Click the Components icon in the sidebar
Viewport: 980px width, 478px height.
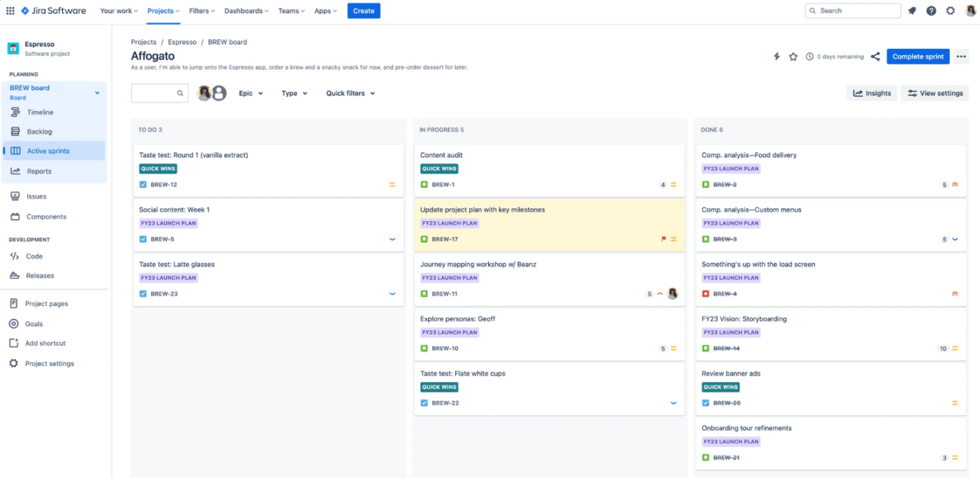15,217
